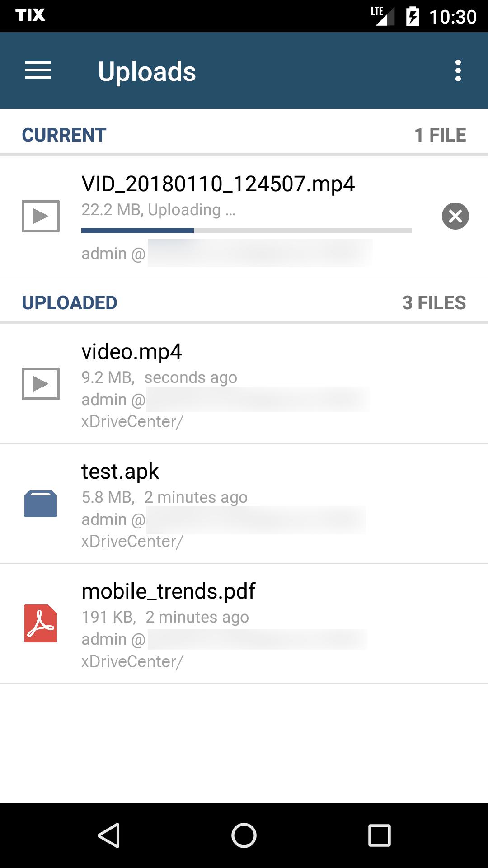This screenshot has height=868, width=488.
Task: Tap the package icon for test.apk
Action: (41, 504)
